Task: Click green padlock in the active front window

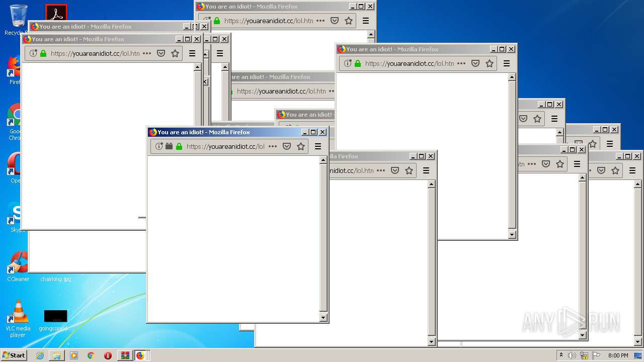Action: pos(179,146)
